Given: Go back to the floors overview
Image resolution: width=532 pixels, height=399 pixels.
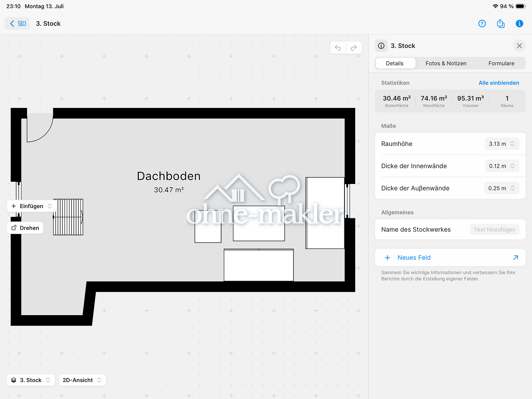Looking at the screenshot, I should tap(17, 24).
